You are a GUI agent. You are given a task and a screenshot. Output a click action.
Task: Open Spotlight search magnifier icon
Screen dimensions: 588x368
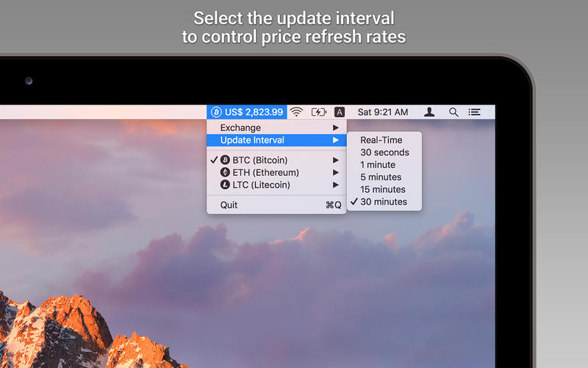(x=453, y=112)
